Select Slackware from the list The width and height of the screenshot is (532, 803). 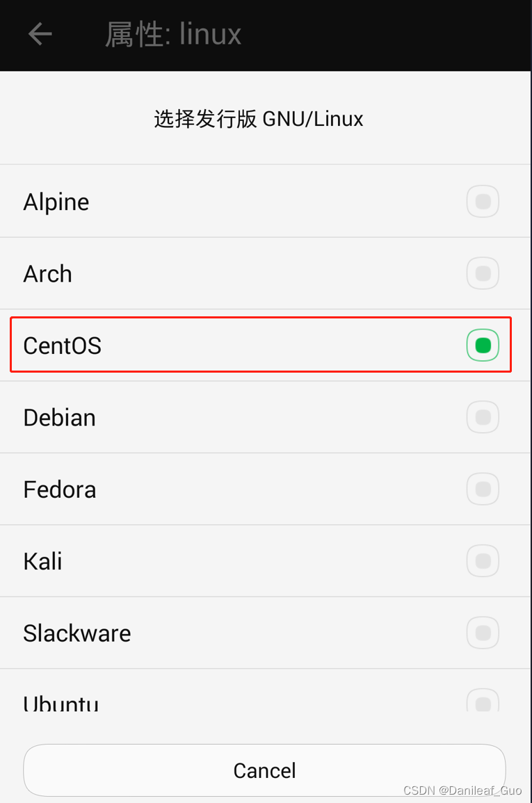209,633
